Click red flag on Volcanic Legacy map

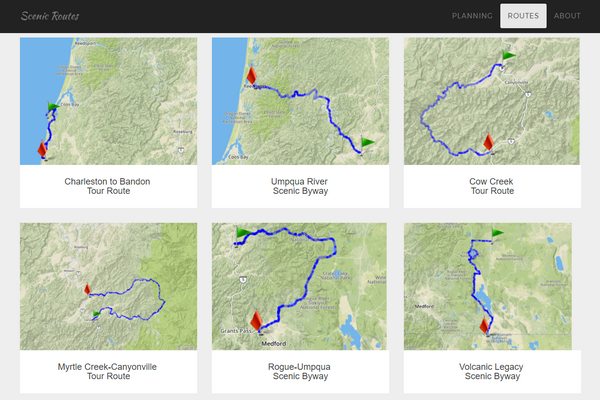(x=484, y=326)
